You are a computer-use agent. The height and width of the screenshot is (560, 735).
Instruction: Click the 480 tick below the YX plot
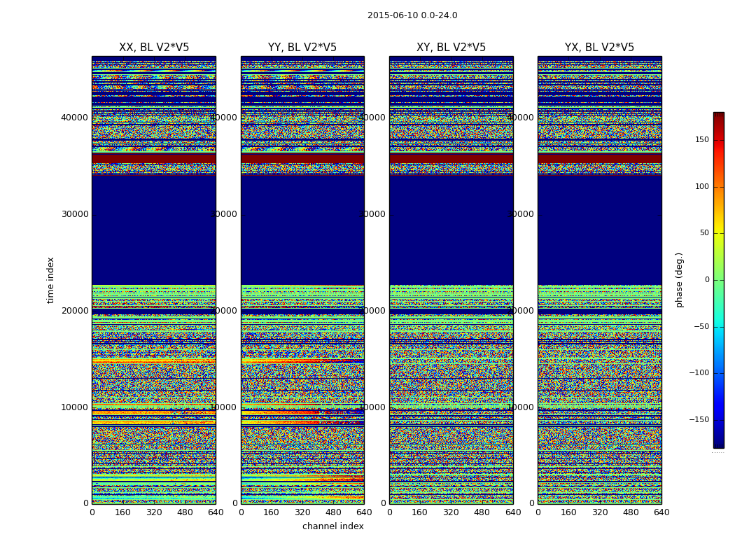point(631,512)
